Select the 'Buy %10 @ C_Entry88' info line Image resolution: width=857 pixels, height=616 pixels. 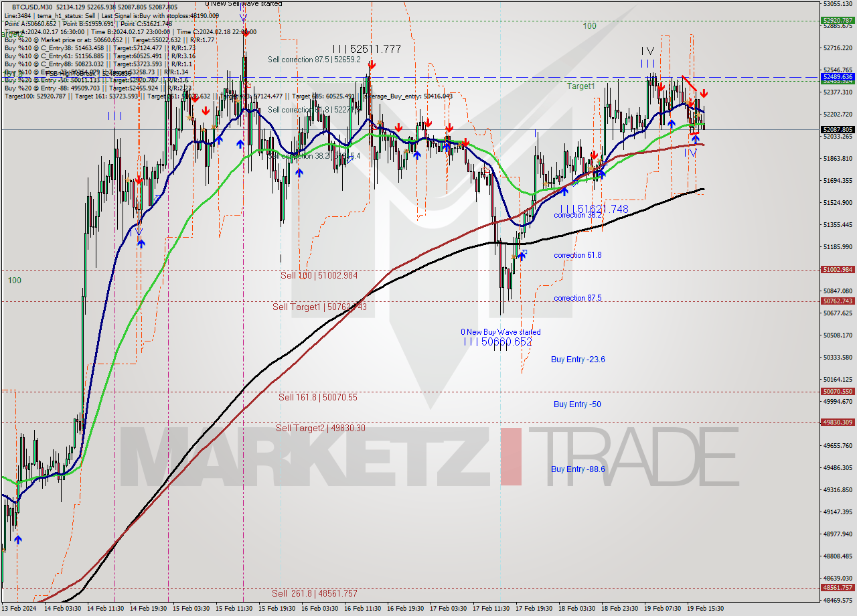tap(98, 64)
